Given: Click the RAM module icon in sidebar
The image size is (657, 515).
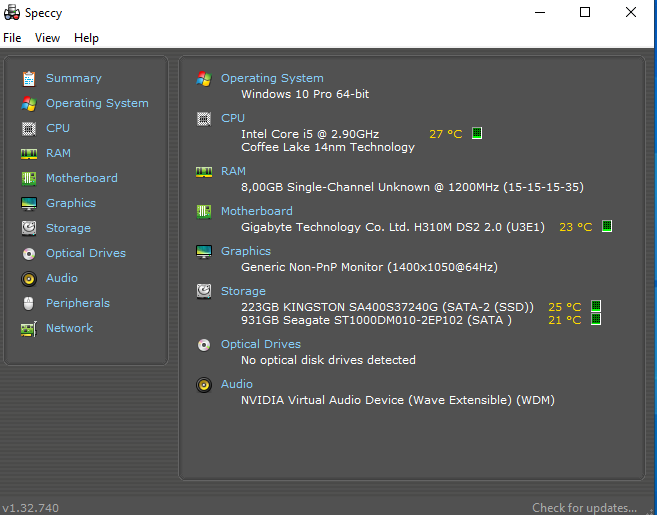Looking at the screenshot, I should point(28,153).
